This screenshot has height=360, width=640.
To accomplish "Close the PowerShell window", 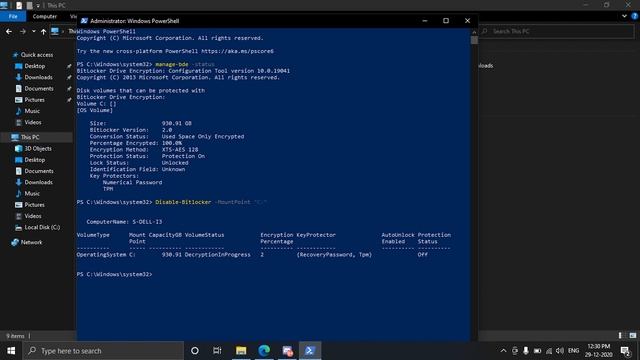I will pos(467,20).
